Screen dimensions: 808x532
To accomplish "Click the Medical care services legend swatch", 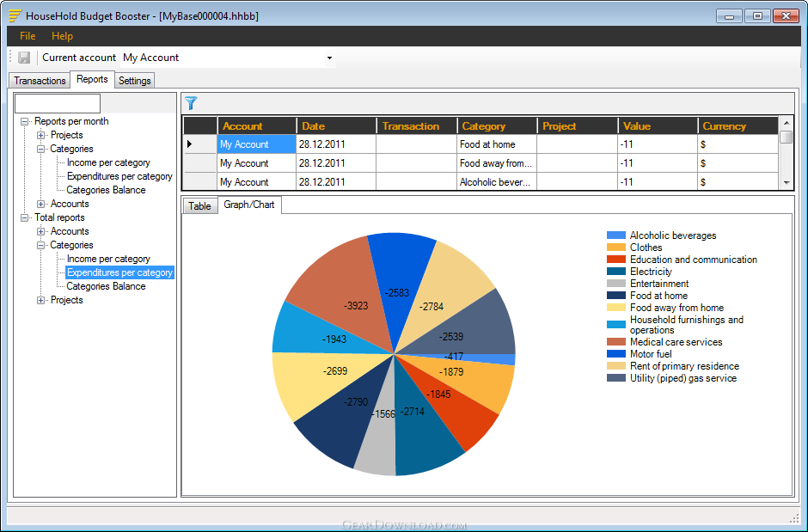I will 615,342.
